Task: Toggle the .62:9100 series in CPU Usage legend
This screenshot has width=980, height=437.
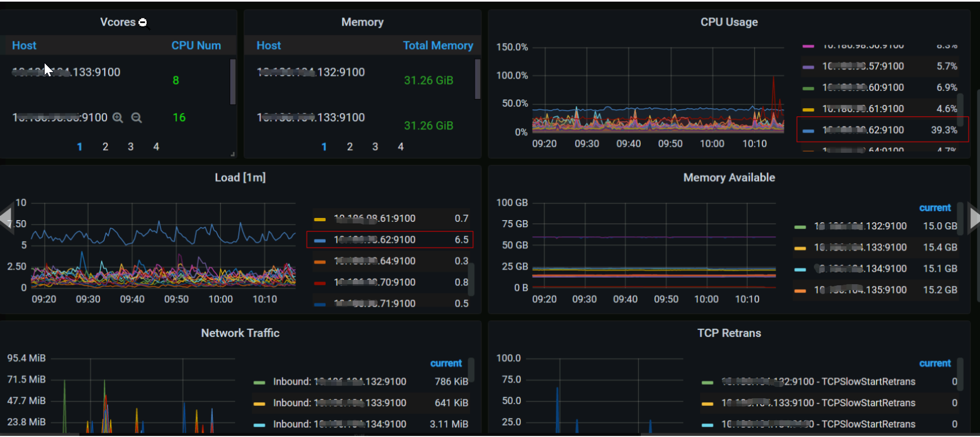Action: pyautogui.click(x=862, y=130)
